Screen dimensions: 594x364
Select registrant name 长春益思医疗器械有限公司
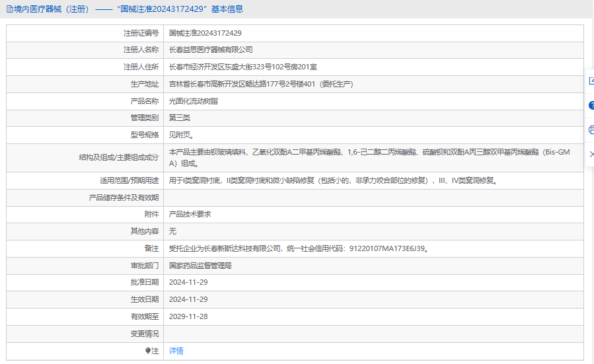(211, 50)
